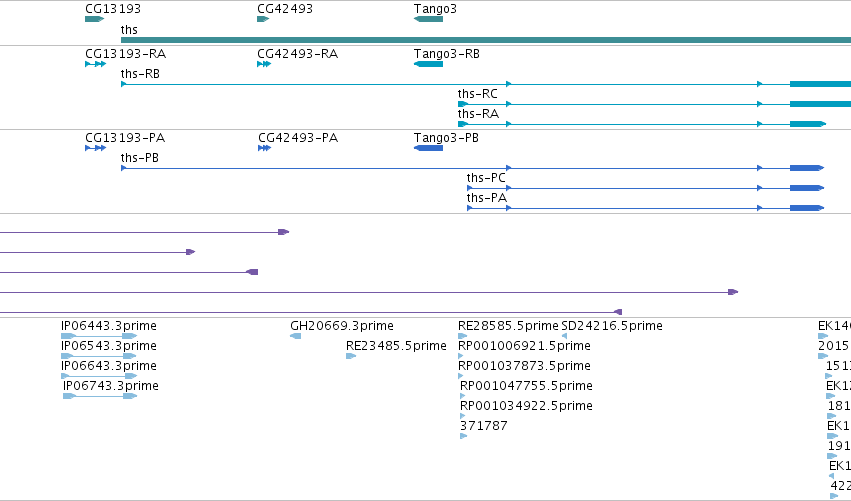The height and width of the screenshot is (501, 851).
Task: Select the RE28585.5prime EST label
Action: tap(508, 326)
